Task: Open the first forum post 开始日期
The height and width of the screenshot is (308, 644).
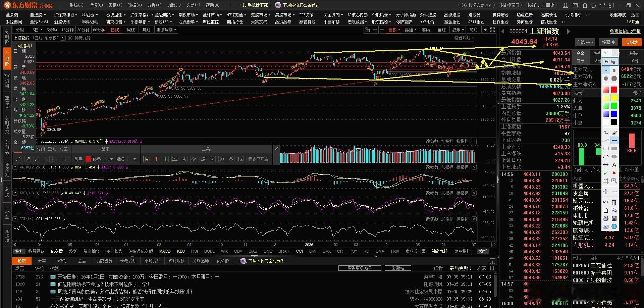Action: click(138, 277)
